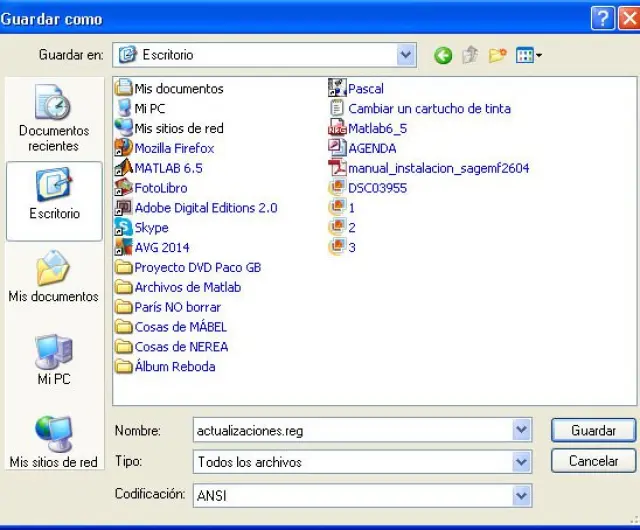Expand the Codificación encoding dropdown
The width and height of the screenshot is (640, 530).
[521, 495]
